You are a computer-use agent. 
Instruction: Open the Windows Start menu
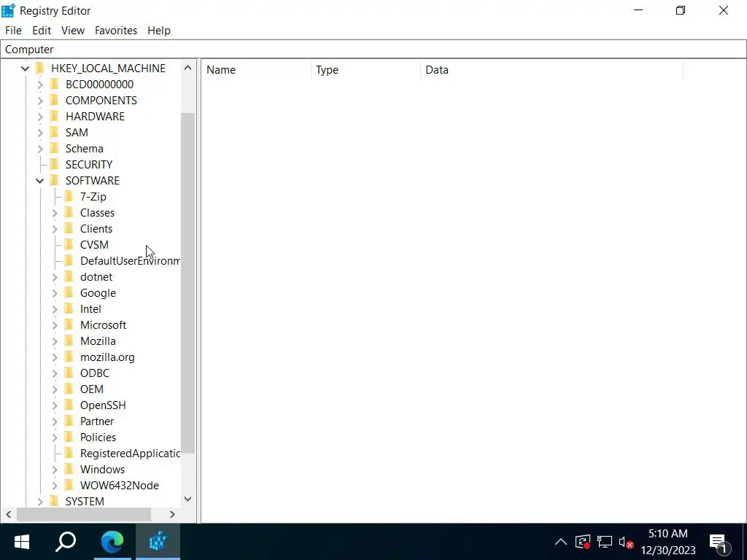click(22, 542)
